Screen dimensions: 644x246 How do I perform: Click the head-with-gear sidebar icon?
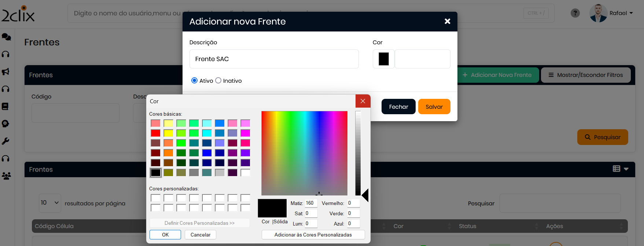(5, 124)
